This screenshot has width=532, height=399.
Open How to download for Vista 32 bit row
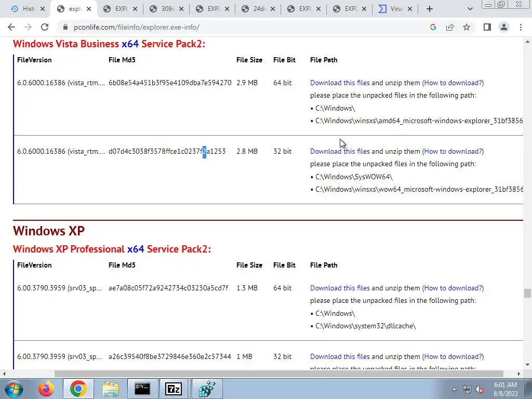453,151
